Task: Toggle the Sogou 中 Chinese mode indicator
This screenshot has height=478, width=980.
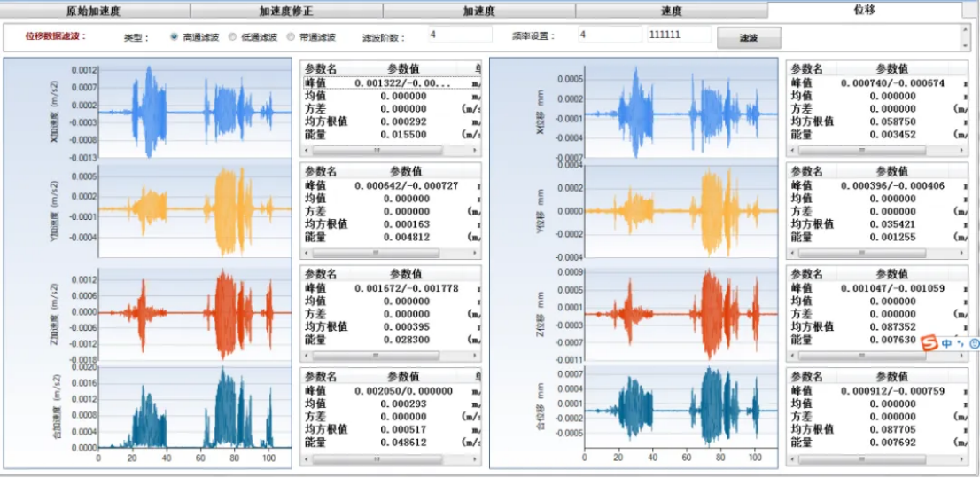Action: tap(946, 343)
